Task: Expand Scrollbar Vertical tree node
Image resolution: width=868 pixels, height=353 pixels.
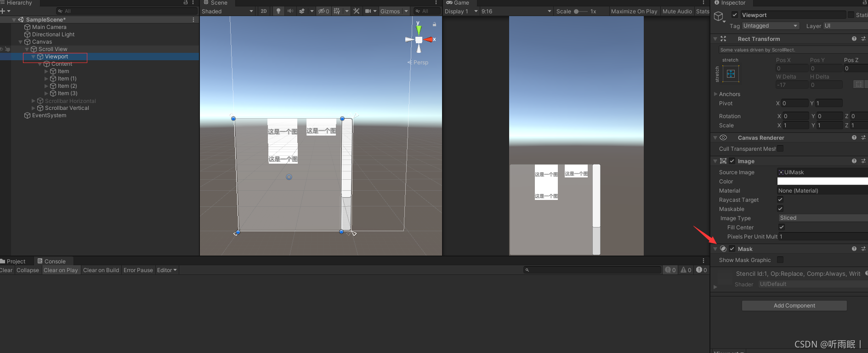Action: [33, 108]
